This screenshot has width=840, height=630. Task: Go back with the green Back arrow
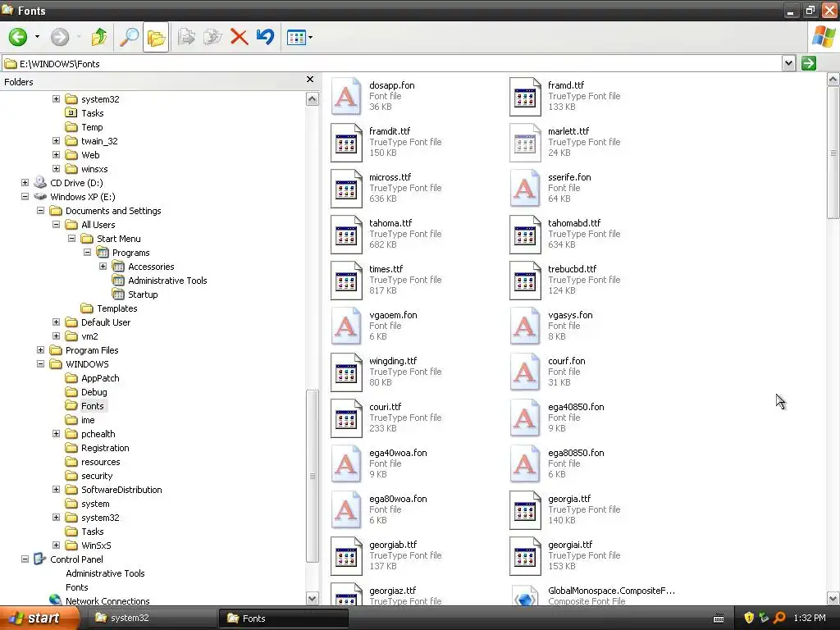point(18,37)
